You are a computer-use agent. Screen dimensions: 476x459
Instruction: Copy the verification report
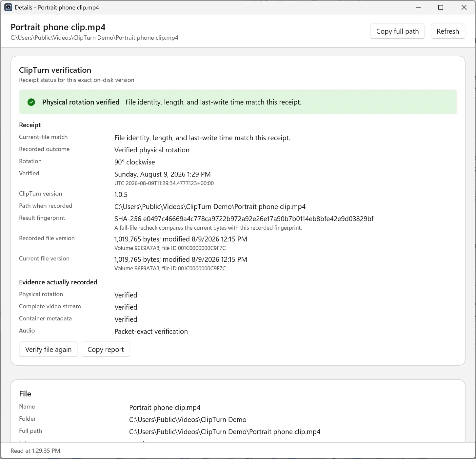pos(106,350)
